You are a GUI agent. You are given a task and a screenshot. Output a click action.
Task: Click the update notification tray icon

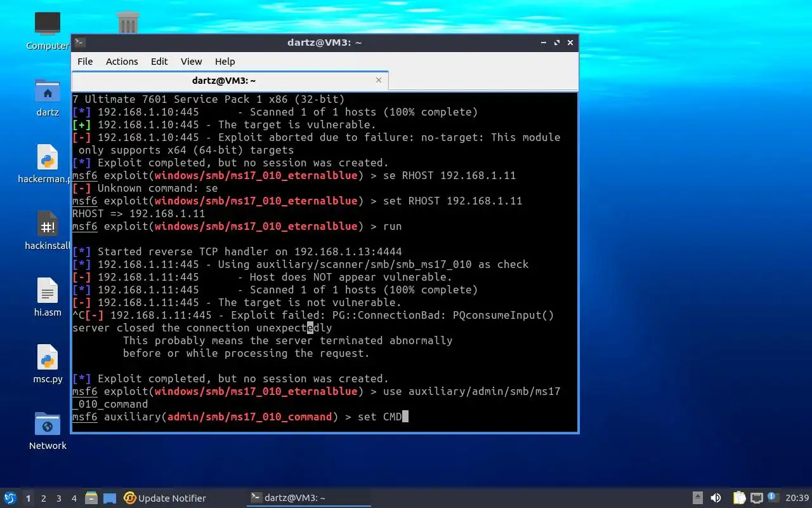772,497
